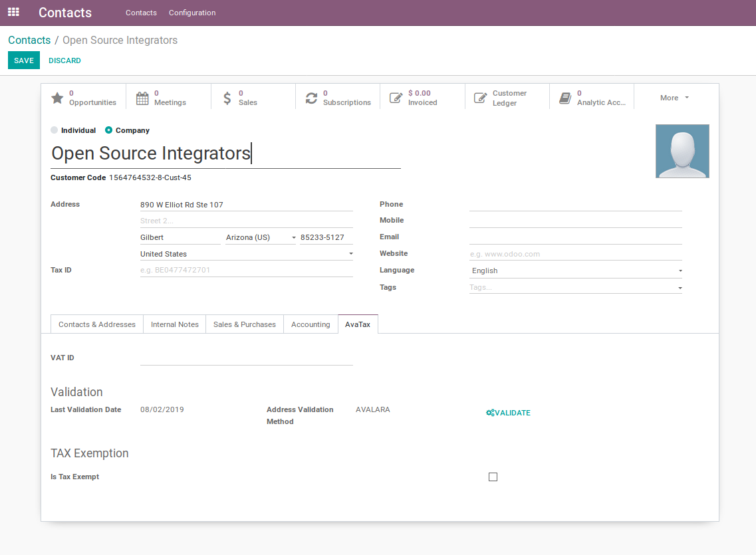Click into the VAT ID field
Viewport: 756px width, 555px height.
(246, 358)
